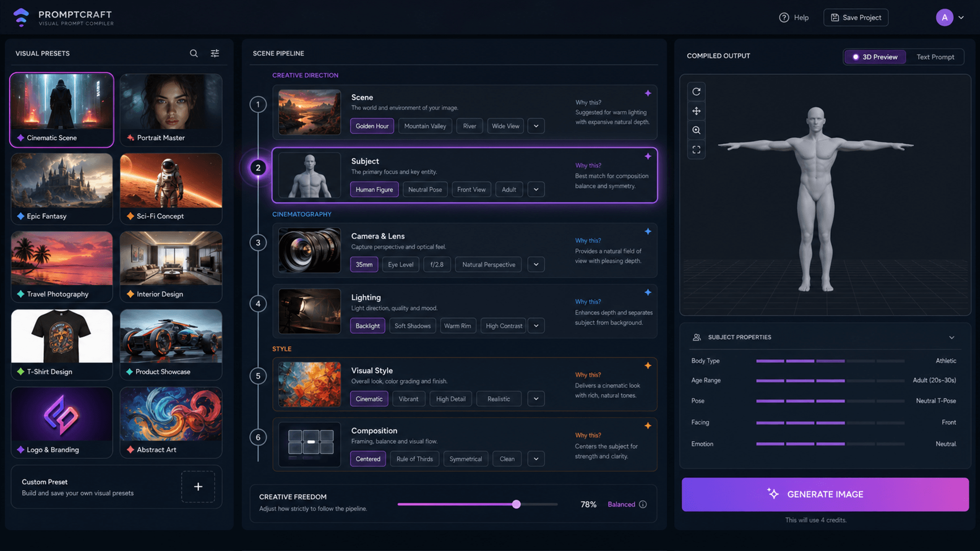Collapse the Subject Properties section
980x551 pixels.
[x=952, y=337]
